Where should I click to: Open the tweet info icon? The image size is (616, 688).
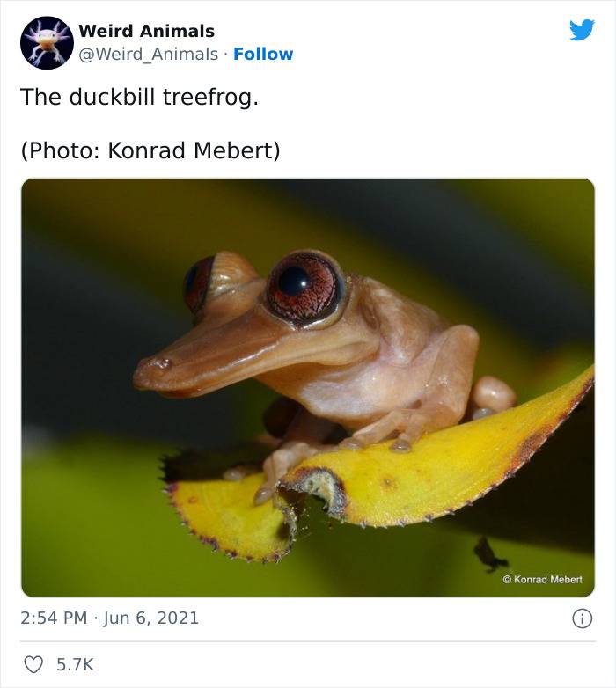[583, 618]
